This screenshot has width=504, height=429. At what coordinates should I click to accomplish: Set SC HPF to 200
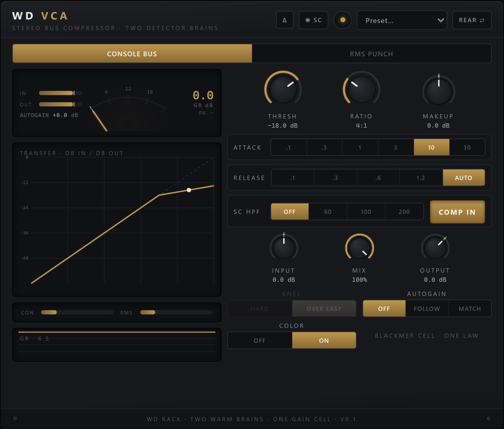click(404, 211)
